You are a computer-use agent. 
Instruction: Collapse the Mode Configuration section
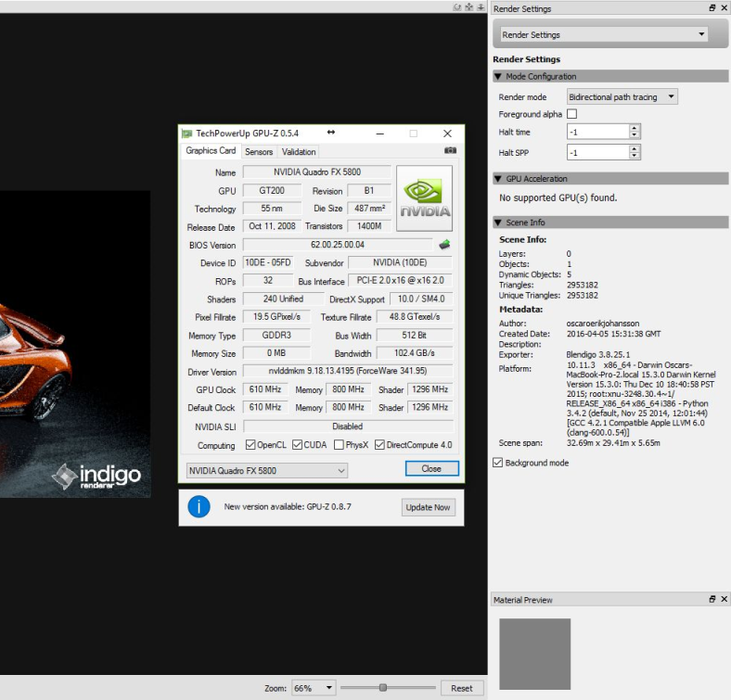click(498, 77)
